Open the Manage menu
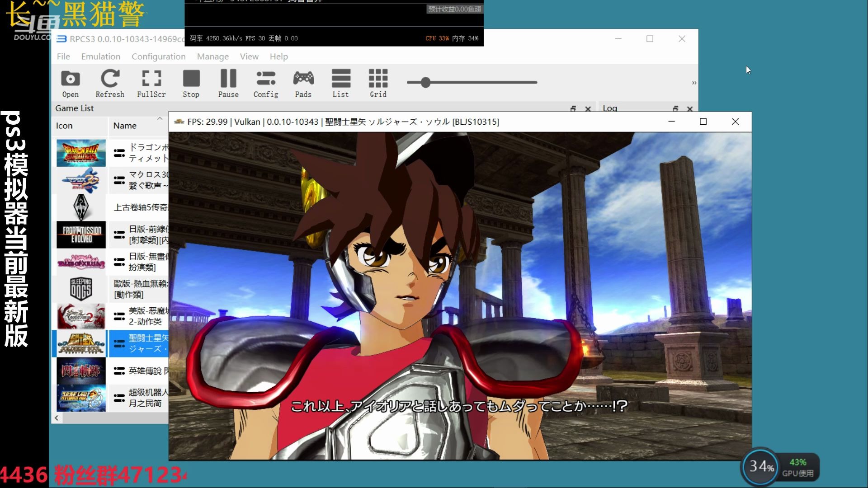This screenshot has height=488, width=868. tap(212, 56)
